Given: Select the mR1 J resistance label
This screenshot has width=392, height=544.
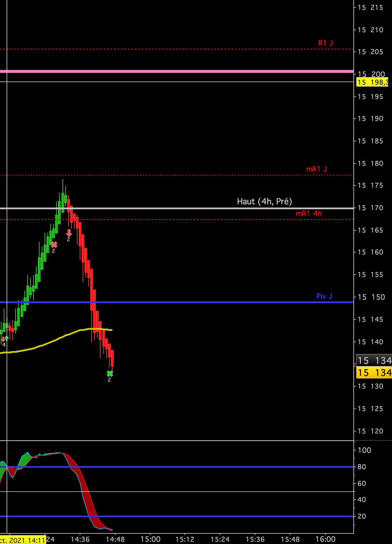Looking at the screenshot, I should pyautogui.click(x=317, y=169).
